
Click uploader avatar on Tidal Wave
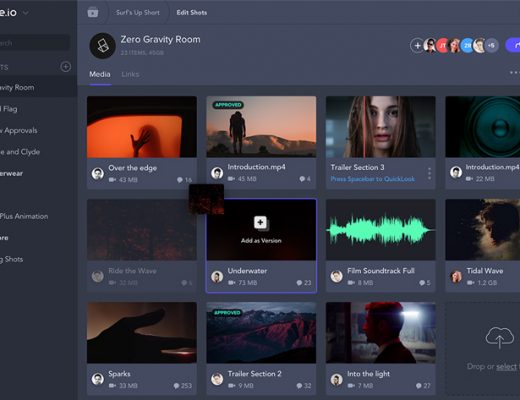[x=456, y=277]
